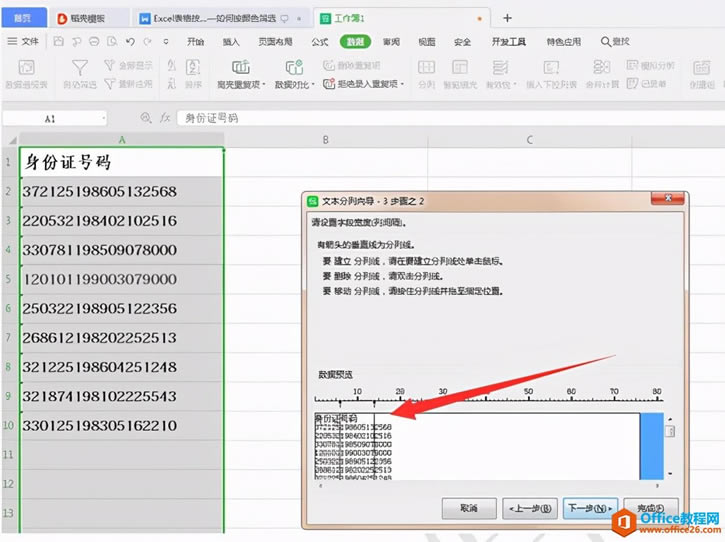The width and height of the screenshot is (725, 542).
Task: Open the 特色应用 ribbon tab
Action: pos(564,42)
